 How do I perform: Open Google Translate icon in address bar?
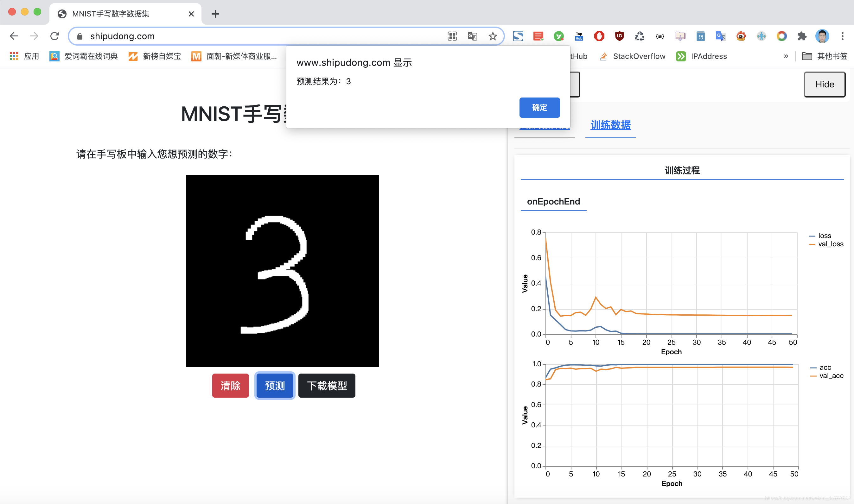[472, 36]
